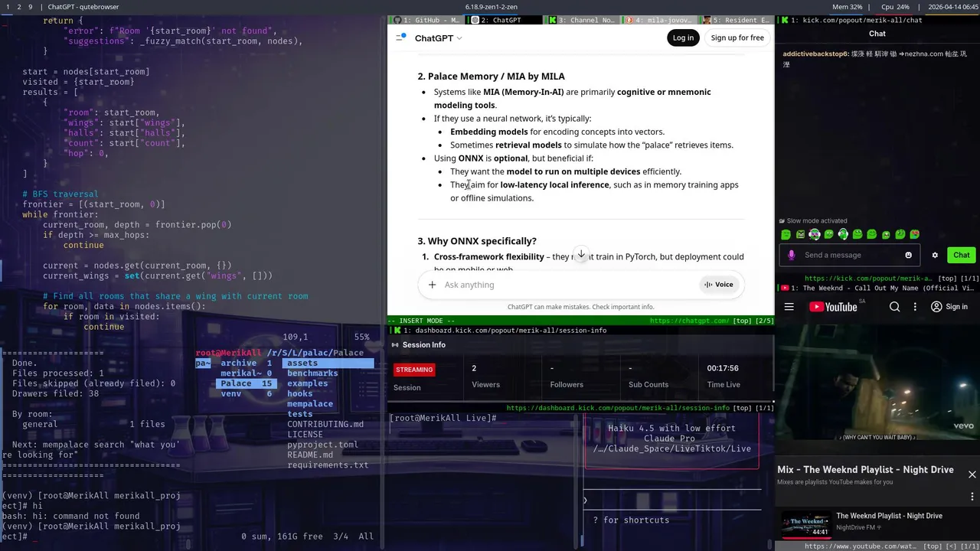Click workspace 1 in the top bar
The height and width of the screenshot is (551, 980).
point(8,6)
